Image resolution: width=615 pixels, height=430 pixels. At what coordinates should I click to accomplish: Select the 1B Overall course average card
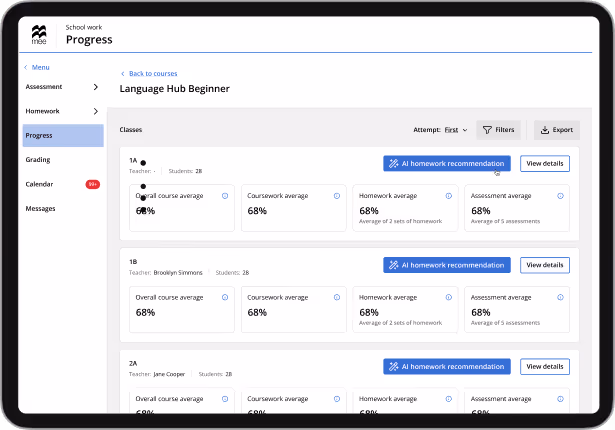coord(182,310)
